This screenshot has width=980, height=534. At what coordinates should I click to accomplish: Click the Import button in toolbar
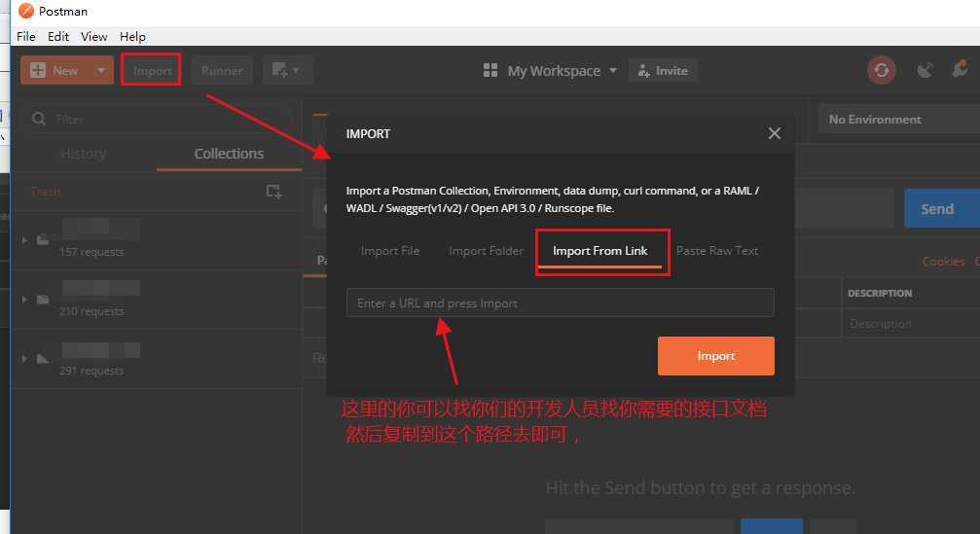tap(151, 71)
